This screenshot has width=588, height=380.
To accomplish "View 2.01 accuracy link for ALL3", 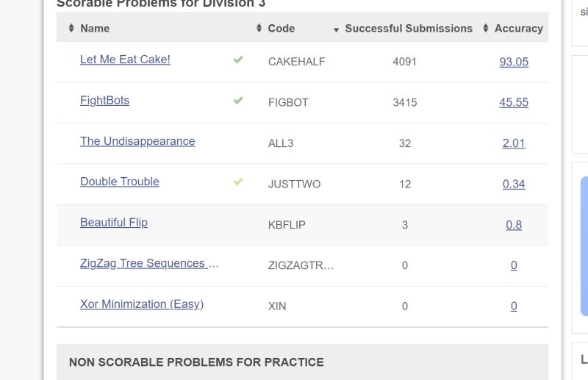I will coord(514,143).
